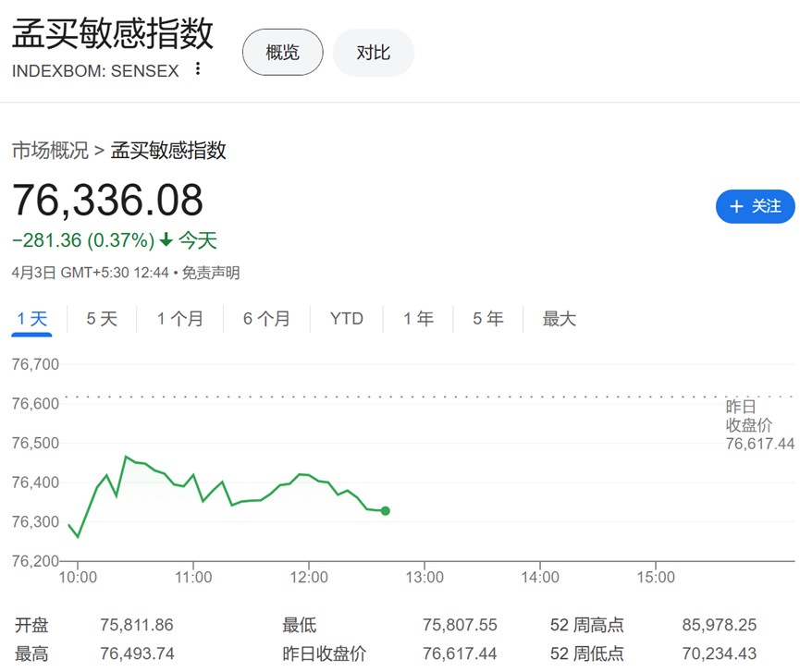Open the 市场概况 breadcrumb link

coord(50,151)
